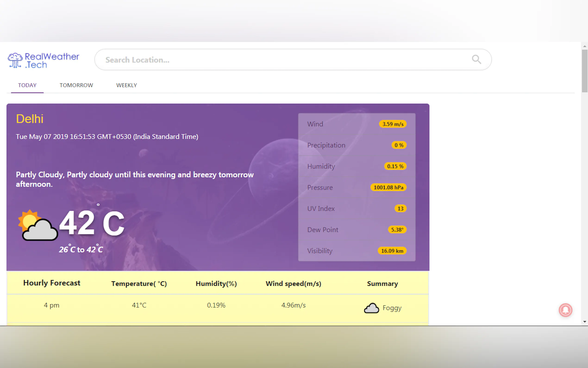Screen dimensions: 588x368
Task: Open the TOMORROW forecast tab
Action: click(x=76, y=85)
